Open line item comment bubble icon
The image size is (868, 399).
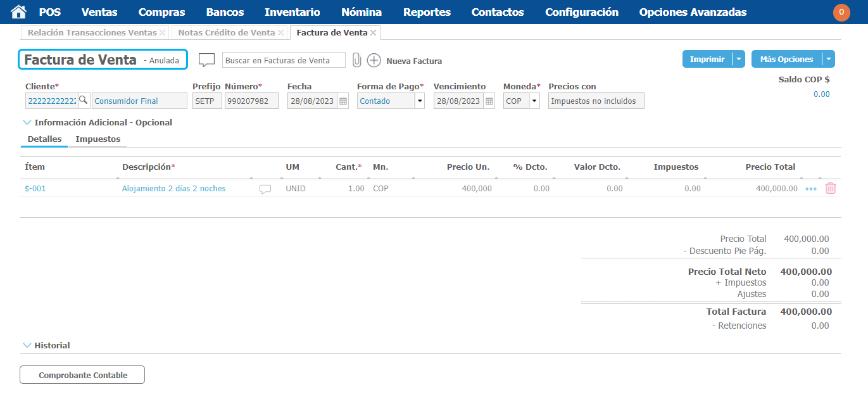(x=265, y=189)
